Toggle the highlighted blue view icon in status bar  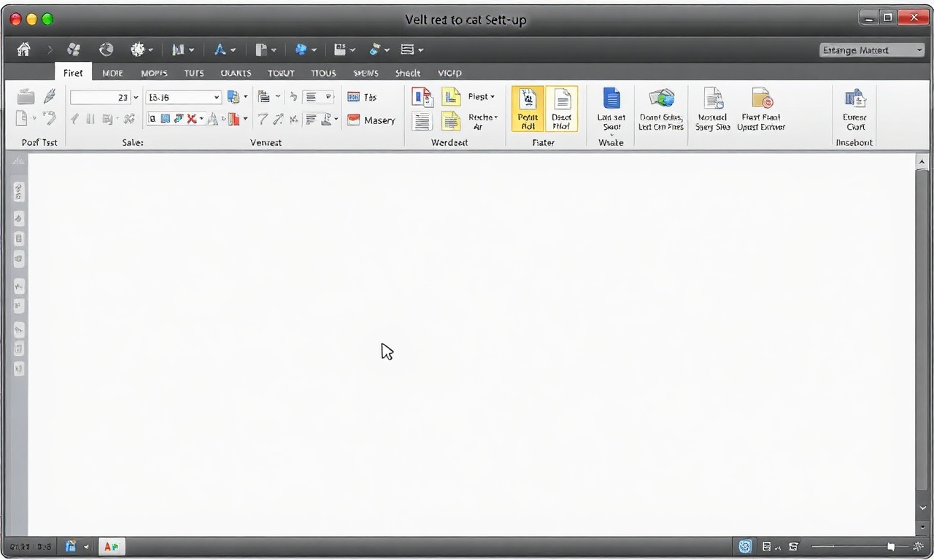point(745,546)
